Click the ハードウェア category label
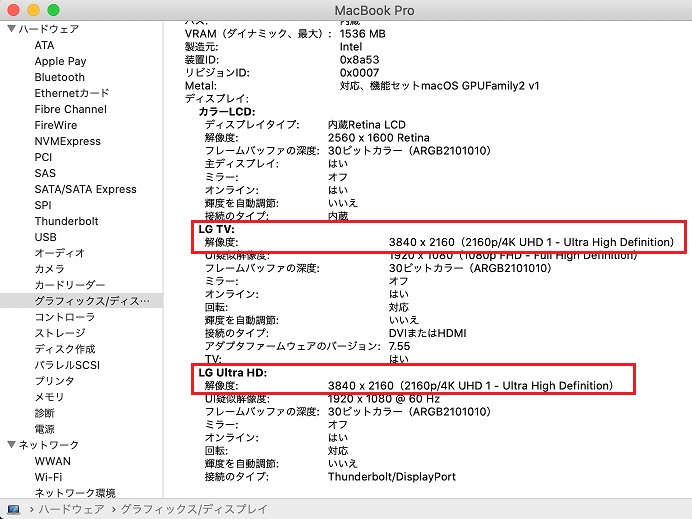Viewport: 692px width, 519px height. (x=49, y=29)
